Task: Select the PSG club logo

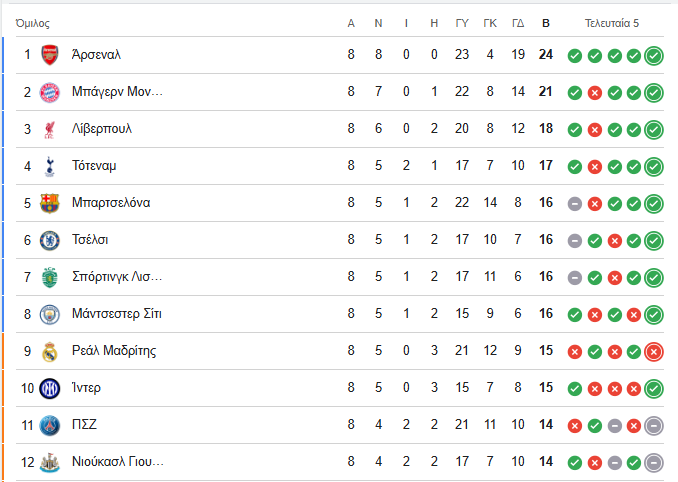Action: pos(50,425)
